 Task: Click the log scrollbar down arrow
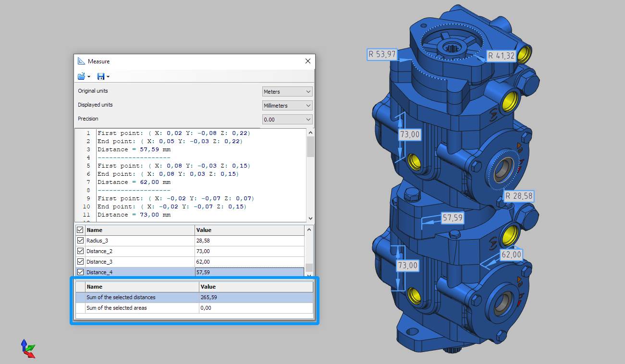[310, 218]
